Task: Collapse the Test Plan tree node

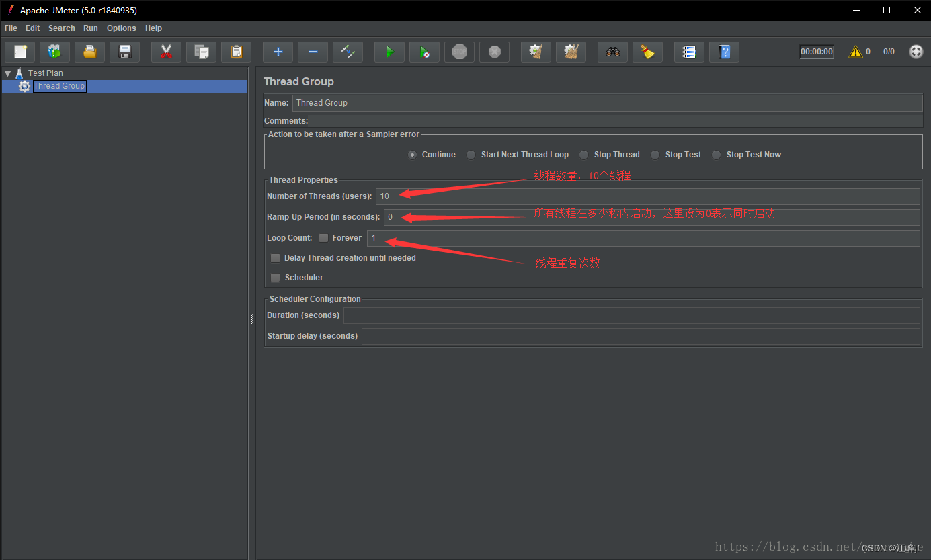Action: 7,73
